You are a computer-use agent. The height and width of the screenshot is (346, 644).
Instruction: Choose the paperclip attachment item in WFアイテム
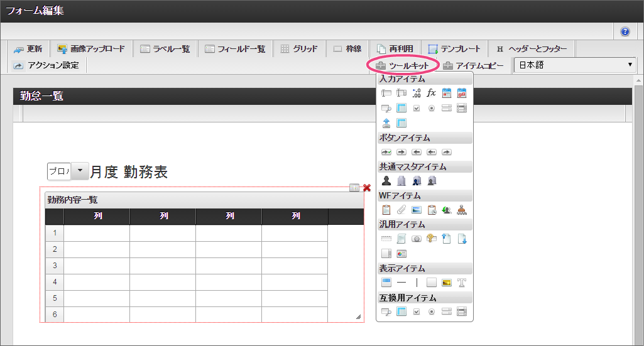401,210
